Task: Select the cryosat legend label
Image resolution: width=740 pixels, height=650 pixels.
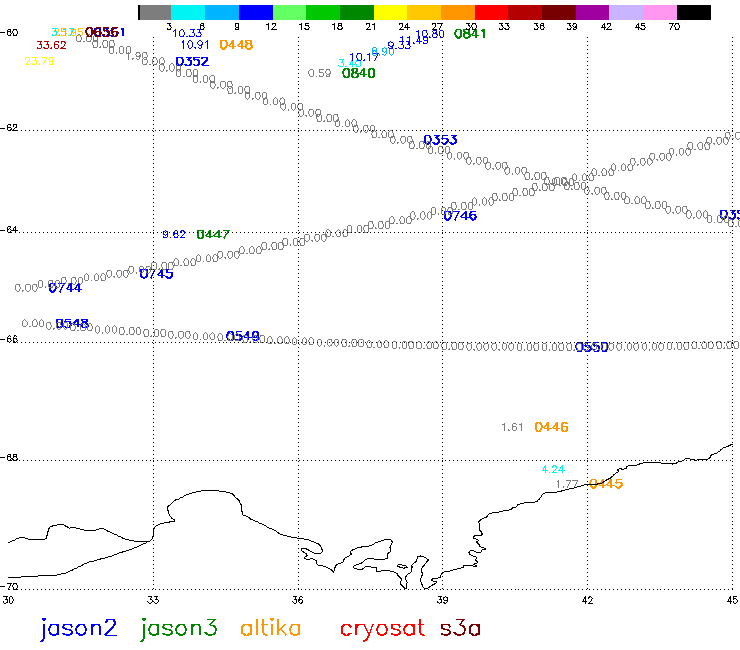Action: click(382, 629)
